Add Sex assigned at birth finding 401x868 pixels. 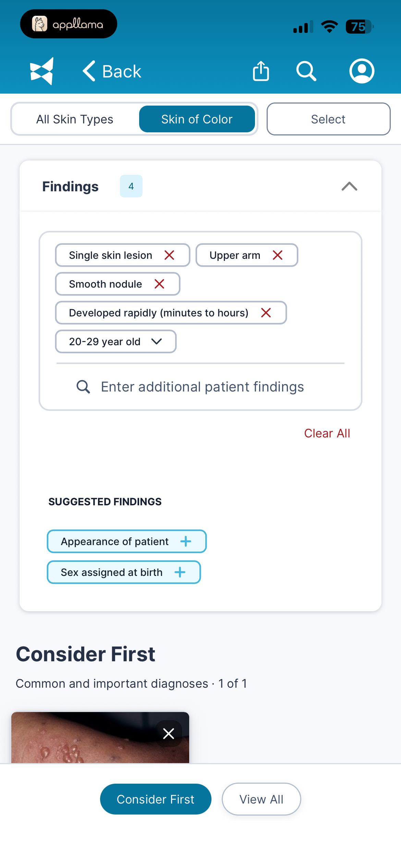124,572
